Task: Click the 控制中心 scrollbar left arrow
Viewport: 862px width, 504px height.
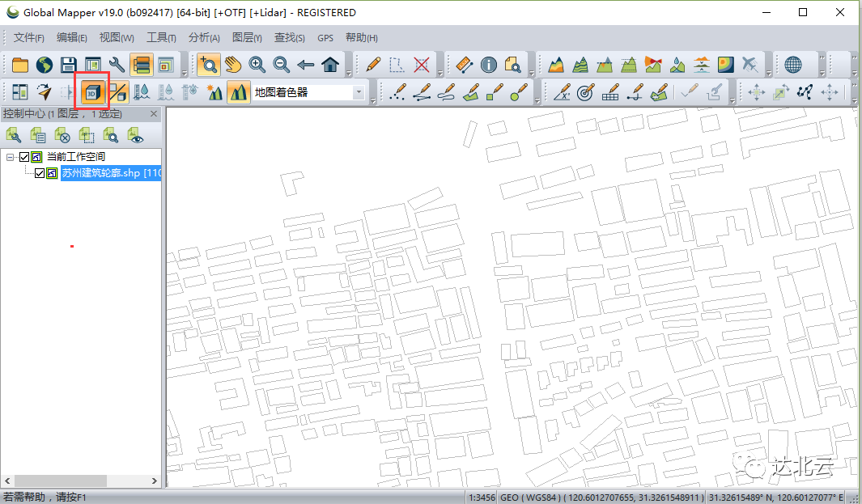Action: (x=7, y=481)
